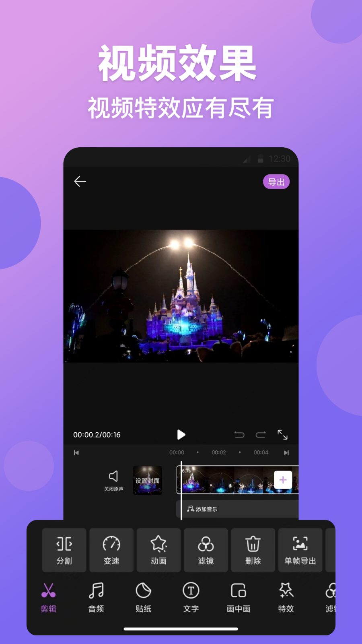Tap 添加音乐 to add music
Screen dimensions: 362x644
(x=202, y=509)
